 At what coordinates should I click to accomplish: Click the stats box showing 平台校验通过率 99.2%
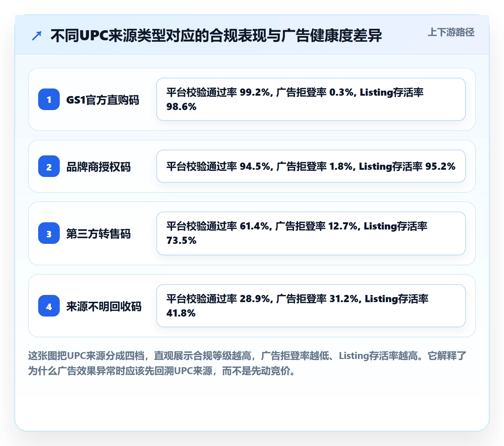tap(311, 99)
